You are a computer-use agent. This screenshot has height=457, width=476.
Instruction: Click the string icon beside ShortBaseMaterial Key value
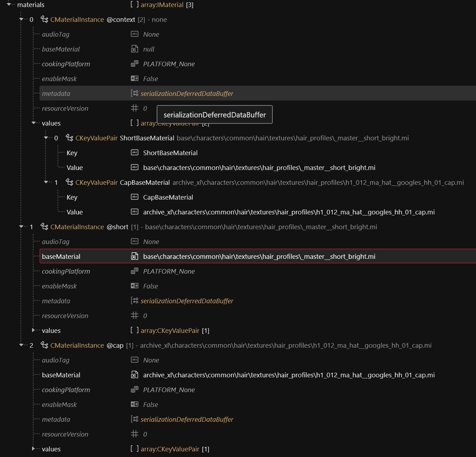pos(134,153)
